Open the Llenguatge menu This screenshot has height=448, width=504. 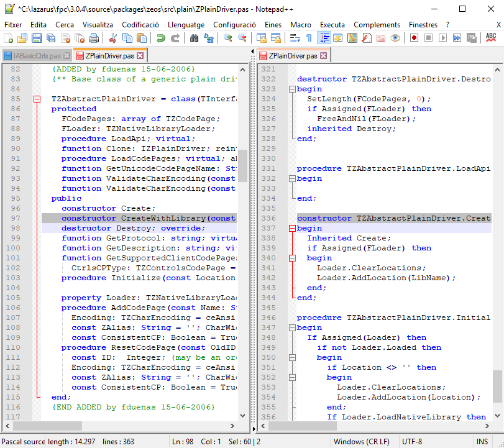coord(186,25)
